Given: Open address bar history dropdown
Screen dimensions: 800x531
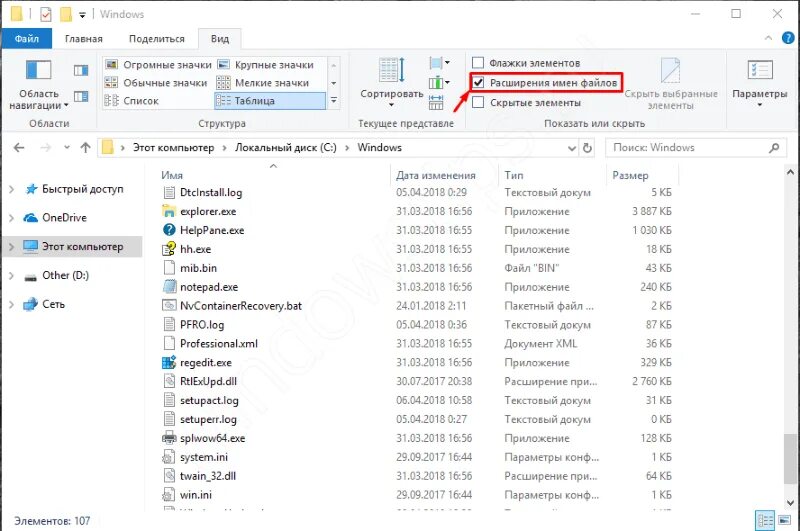Looking at the screenshot, I should [572, 148].
